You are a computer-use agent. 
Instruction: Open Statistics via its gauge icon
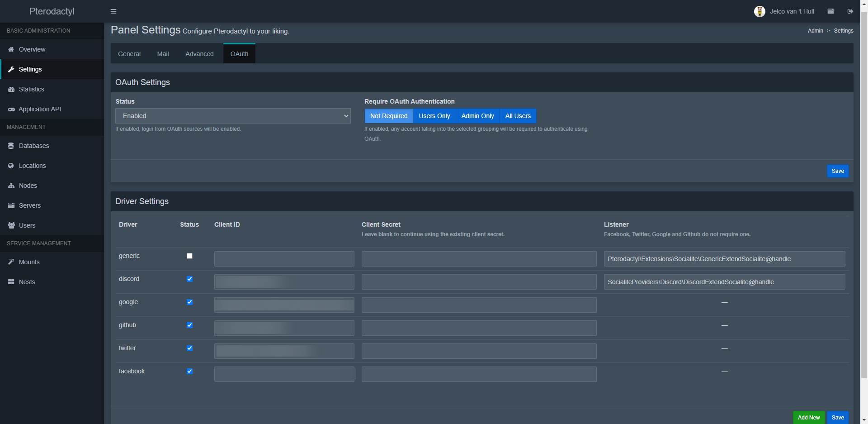pos(11,90)
